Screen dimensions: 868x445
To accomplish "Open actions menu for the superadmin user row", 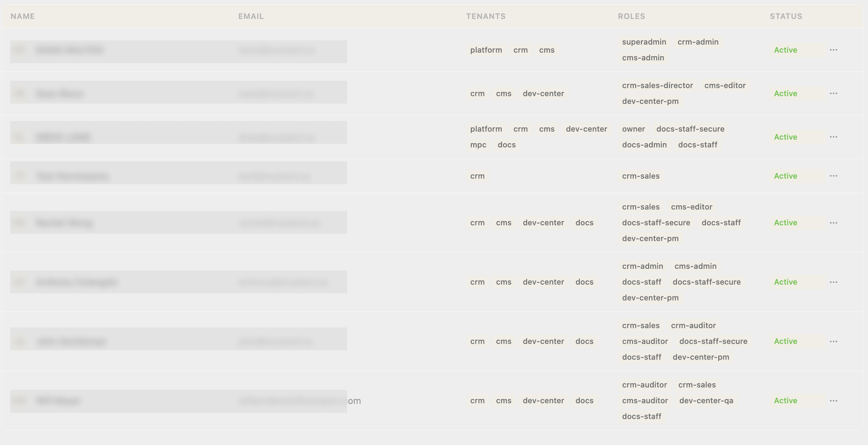I will 833,50.
